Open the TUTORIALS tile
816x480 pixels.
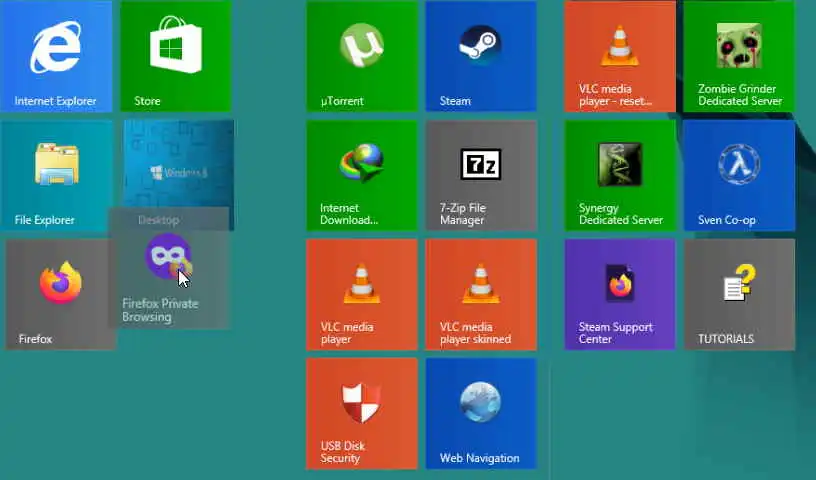tap(739, 294)
